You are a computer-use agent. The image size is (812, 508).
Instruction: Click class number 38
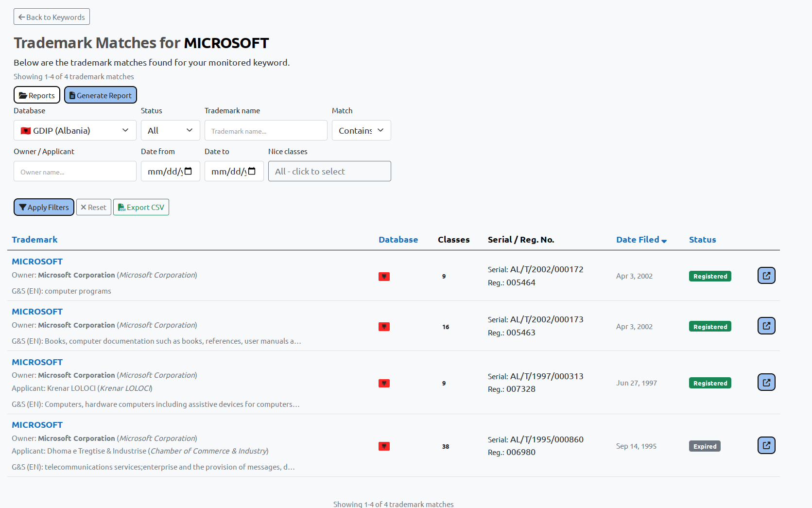tap(446, 446)
